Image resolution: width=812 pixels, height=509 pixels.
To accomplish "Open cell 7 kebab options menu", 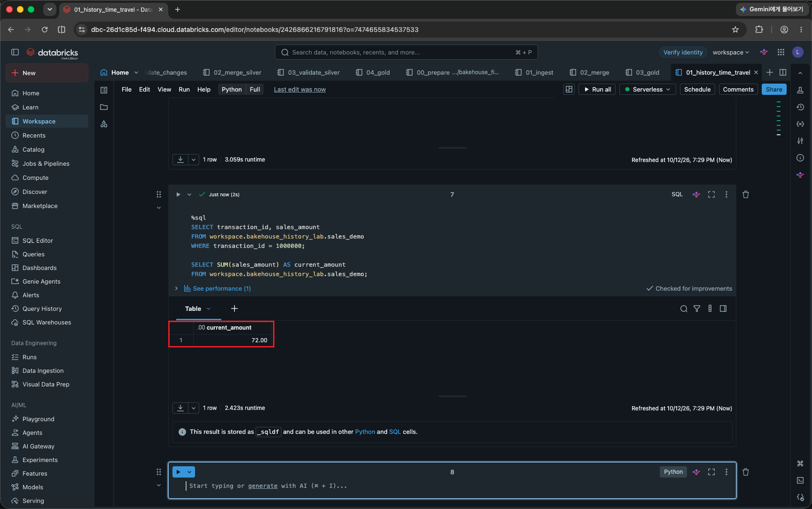I will [726, 194].
